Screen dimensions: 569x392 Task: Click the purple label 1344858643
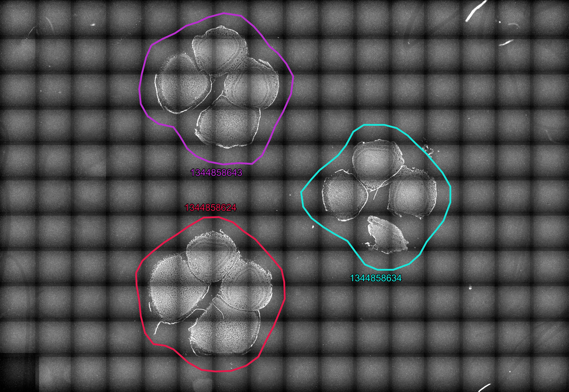(x=216, y=173)
